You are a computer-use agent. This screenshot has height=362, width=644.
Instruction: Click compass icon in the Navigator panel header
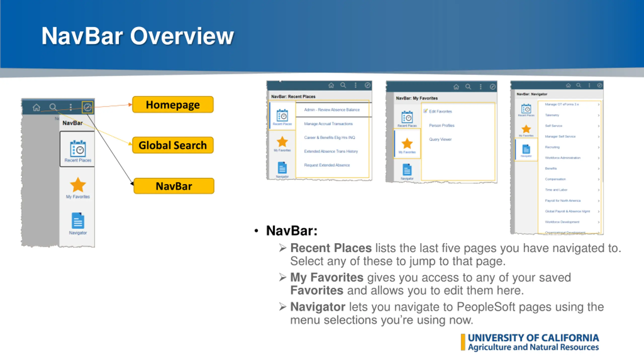click(x=600, y=85)
